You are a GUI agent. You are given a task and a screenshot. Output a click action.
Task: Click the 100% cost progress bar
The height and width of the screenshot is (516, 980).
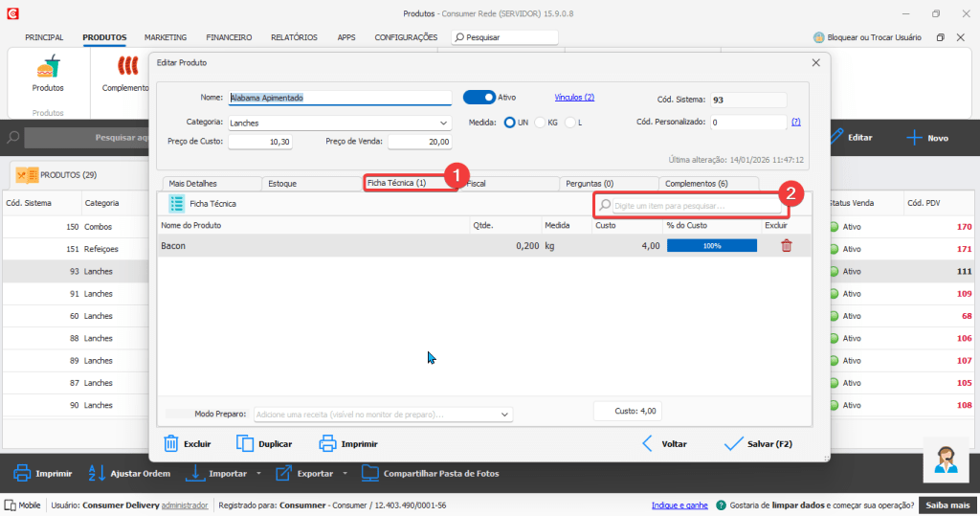click(711, 246)
